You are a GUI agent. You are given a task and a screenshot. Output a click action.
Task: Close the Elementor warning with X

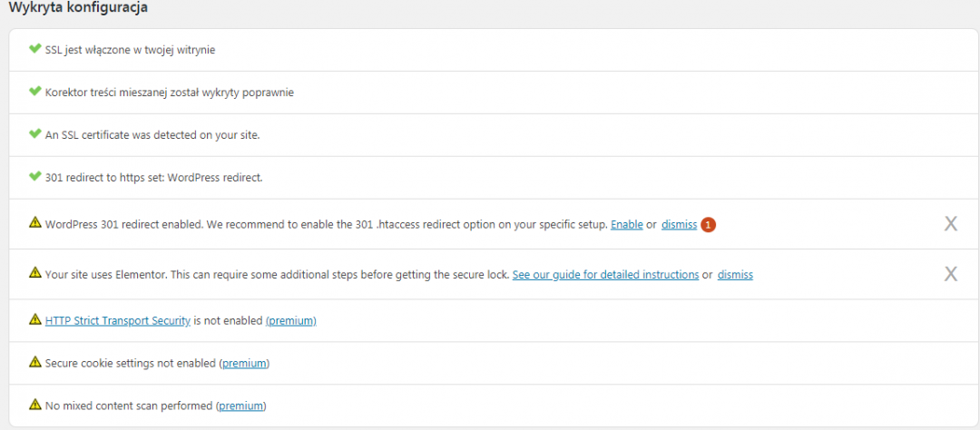tap(951, 274)
